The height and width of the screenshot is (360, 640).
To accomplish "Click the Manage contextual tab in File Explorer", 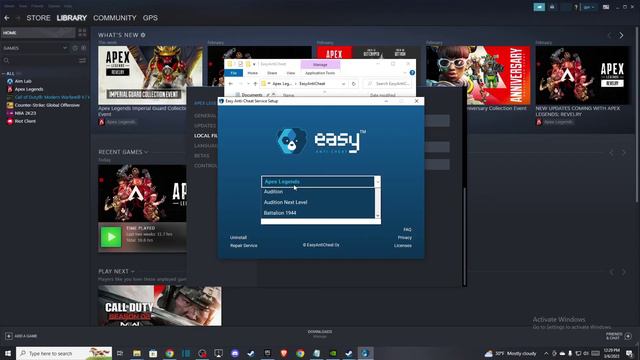I will [x=320, y=64].
